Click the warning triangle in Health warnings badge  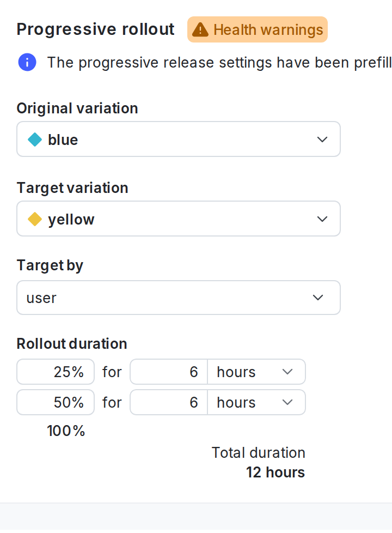click(201, 29)
